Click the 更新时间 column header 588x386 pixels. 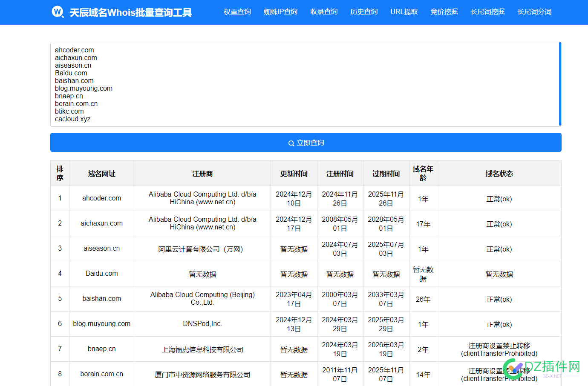tap(294, 174)
